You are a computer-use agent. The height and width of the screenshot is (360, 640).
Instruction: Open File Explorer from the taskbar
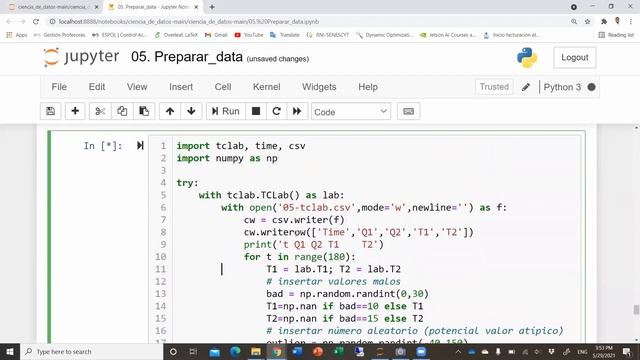coord(256,351)
